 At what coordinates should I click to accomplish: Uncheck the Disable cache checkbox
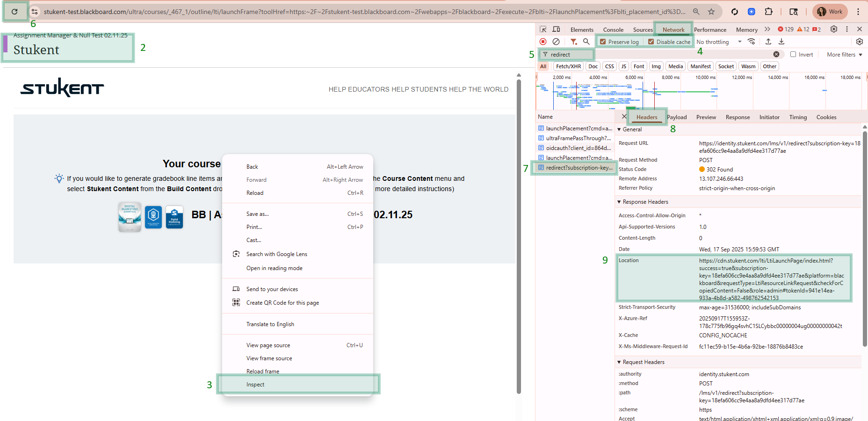pos(651,42)
